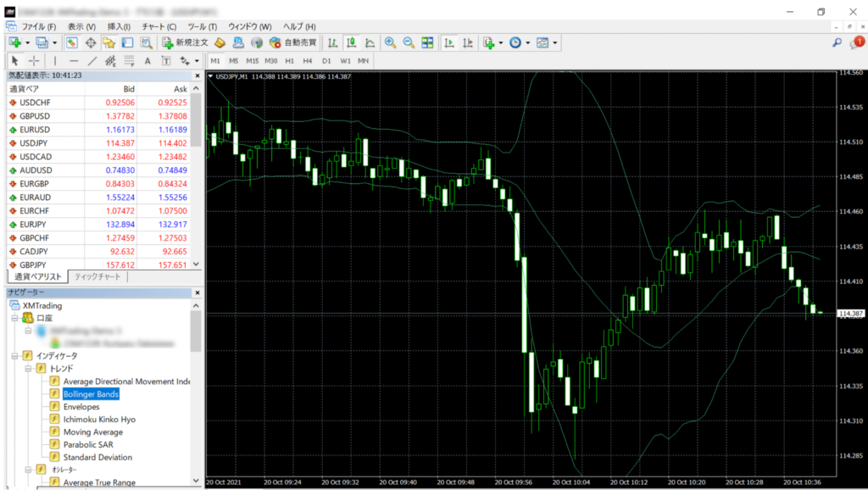Open the 表示 (V) menu
This screenshot has height=490, width=868.
pos(81,26)
